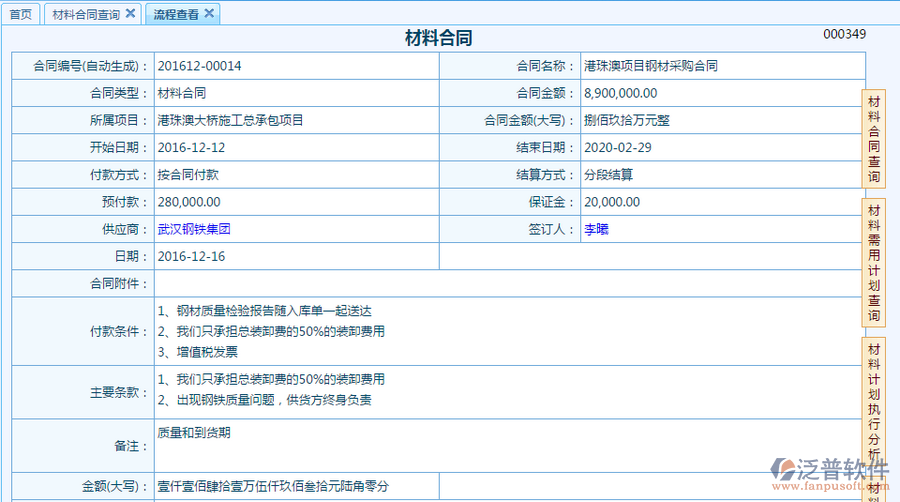Close the 流程查看 tab
Viewport: 900px width, 502px height.
click(x=209, y=13)
